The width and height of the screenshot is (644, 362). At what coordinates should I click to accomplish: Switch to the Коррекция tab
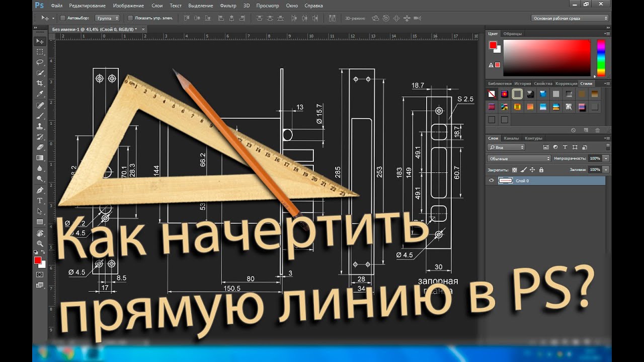566,83
